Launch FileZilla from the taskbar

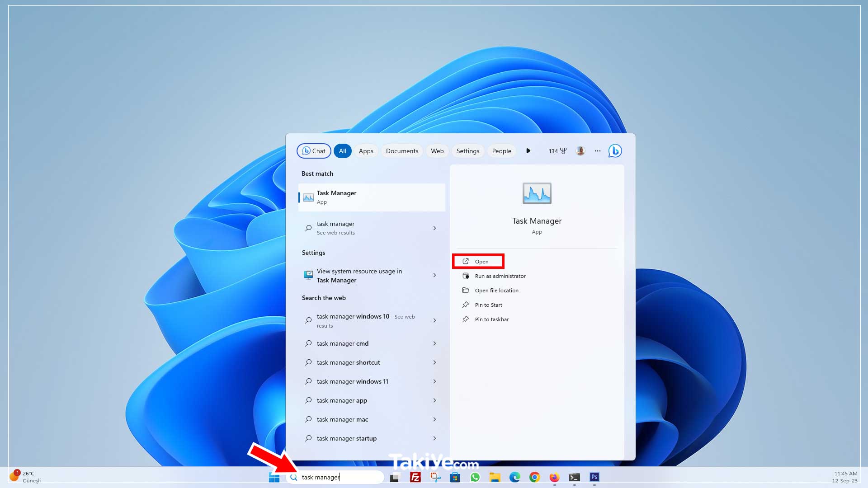(x=415, y=477)
